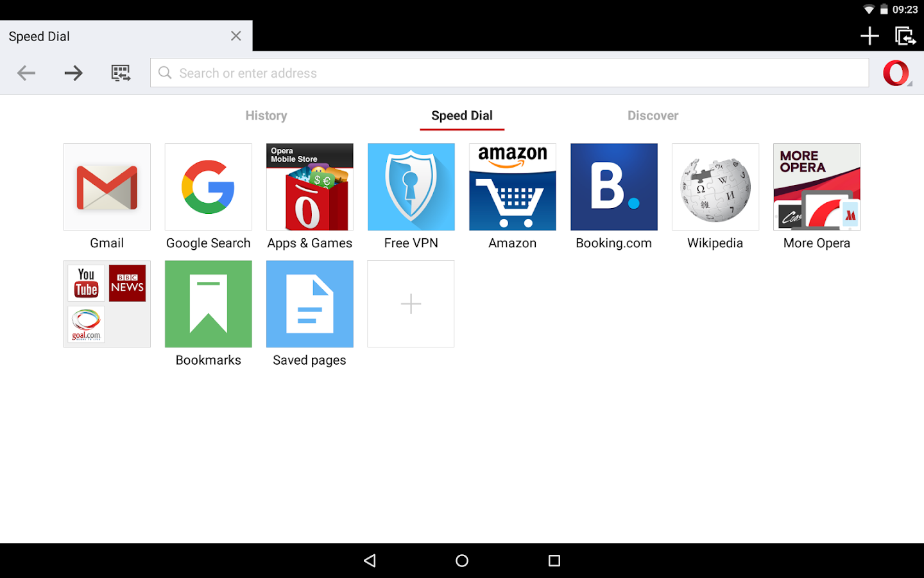The height and width of the screenshot is (578, 924).
Task: Click the Speed Dial navigation icon in toolbar
Action: click(121, 73)
